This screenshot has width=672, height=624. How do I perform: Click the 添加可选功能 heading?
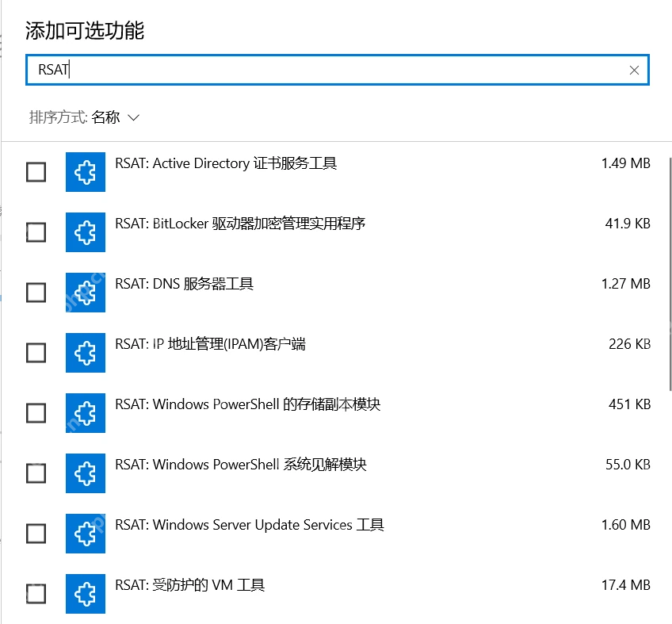coord(85,30)
